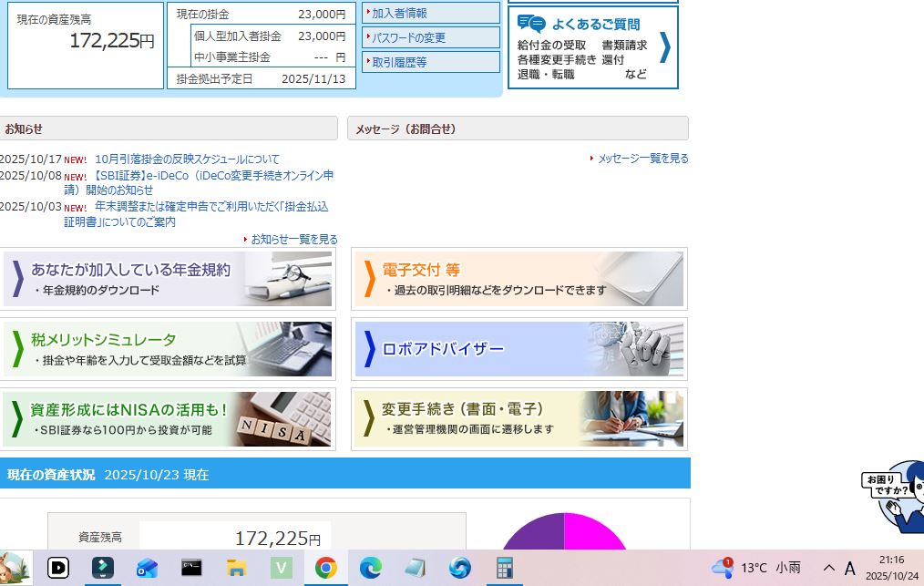Open File Explorer folder icon in taskbar

coord(237,569)
